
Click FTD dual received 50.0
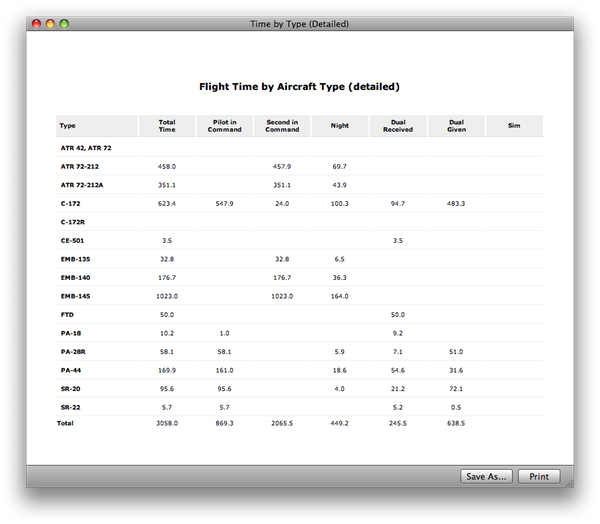click(x=398, y=315)
